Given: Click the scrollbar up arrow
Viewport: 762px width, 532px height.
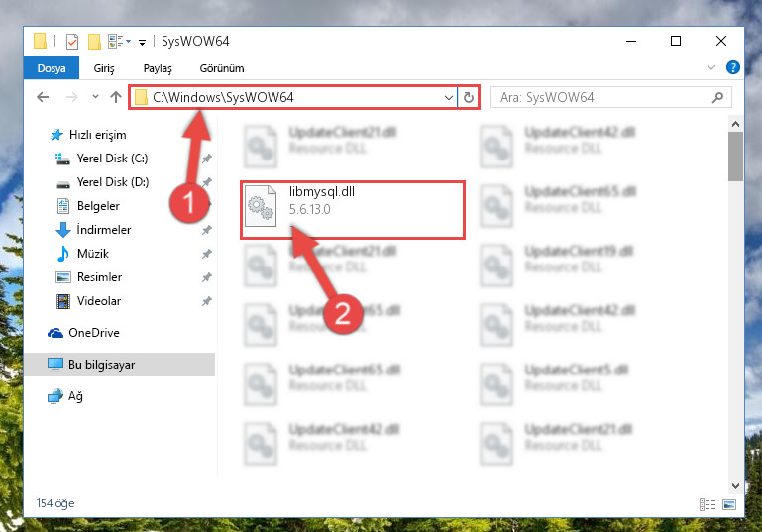Looking at the screenshot, I should [x=735, y=124].
